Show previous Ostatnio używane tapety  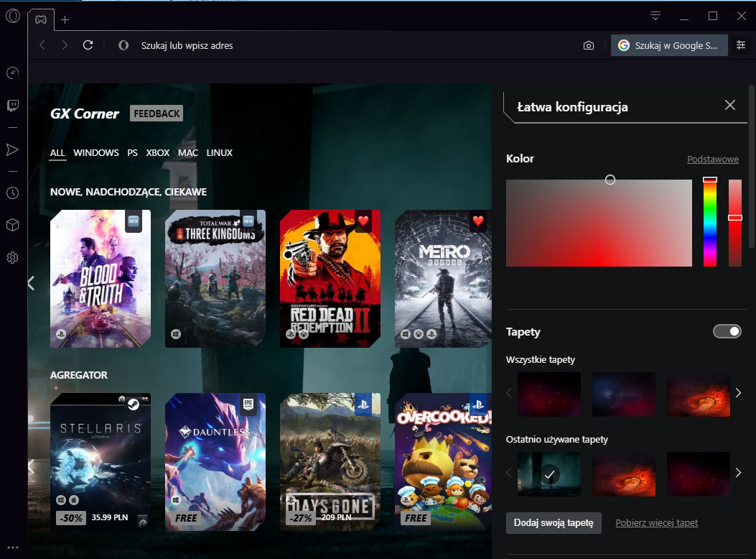coord(509,472)
